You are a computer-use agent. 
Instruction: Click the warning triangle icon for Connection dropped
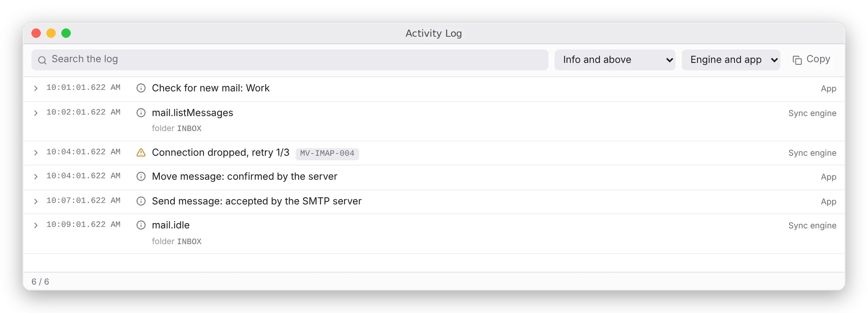[141, 152]
